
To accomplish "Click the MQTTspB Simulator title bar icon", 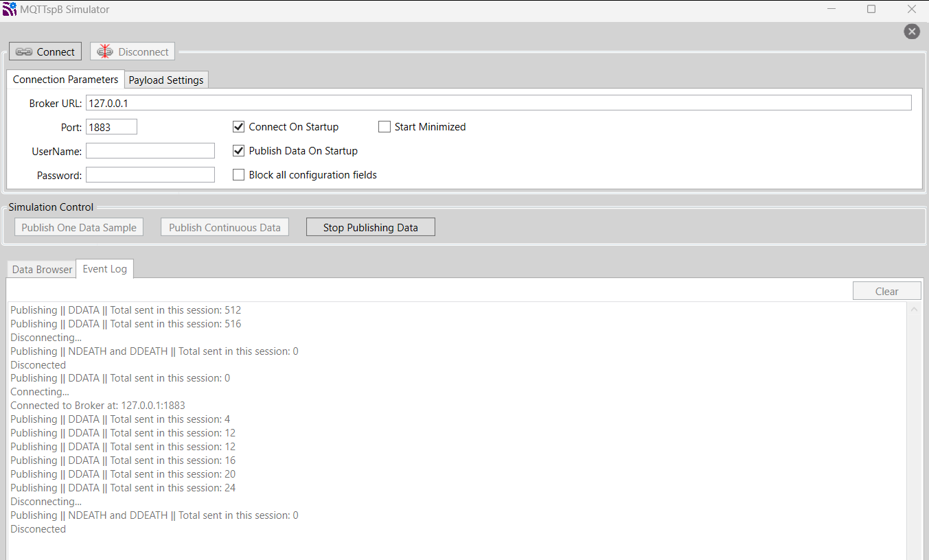I will point(10,10).
